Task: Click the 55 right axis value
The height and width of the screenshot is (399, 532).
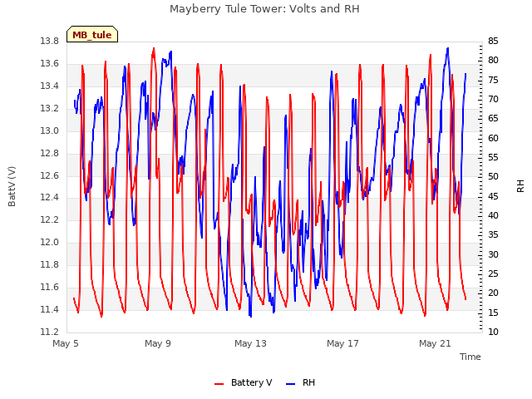Action: pos(493,157)
